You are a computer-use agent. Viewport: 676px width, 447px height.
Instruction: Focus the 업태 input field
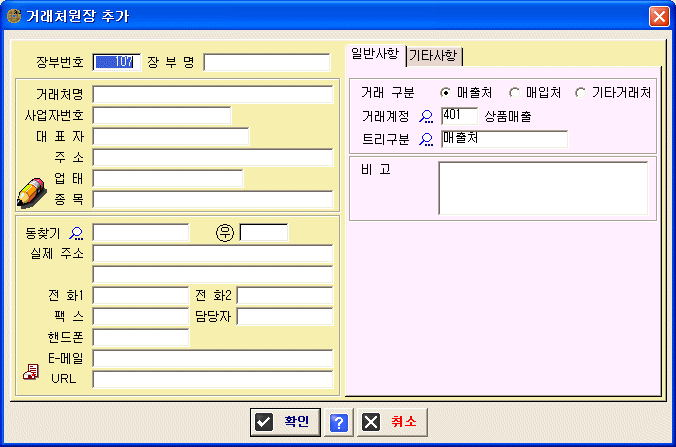[x=168, y=178]
